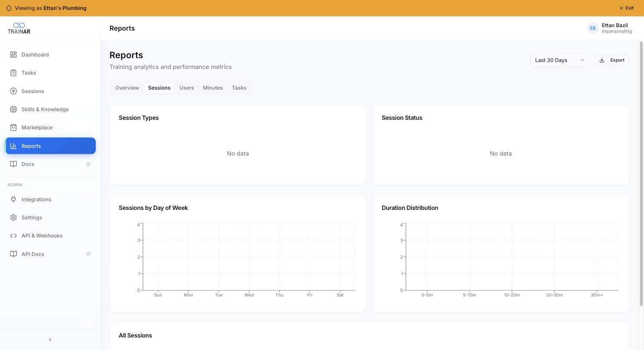Click the 30m+ axis label
The height and width of the screenshot is (350, 644).
coord(597,295)
